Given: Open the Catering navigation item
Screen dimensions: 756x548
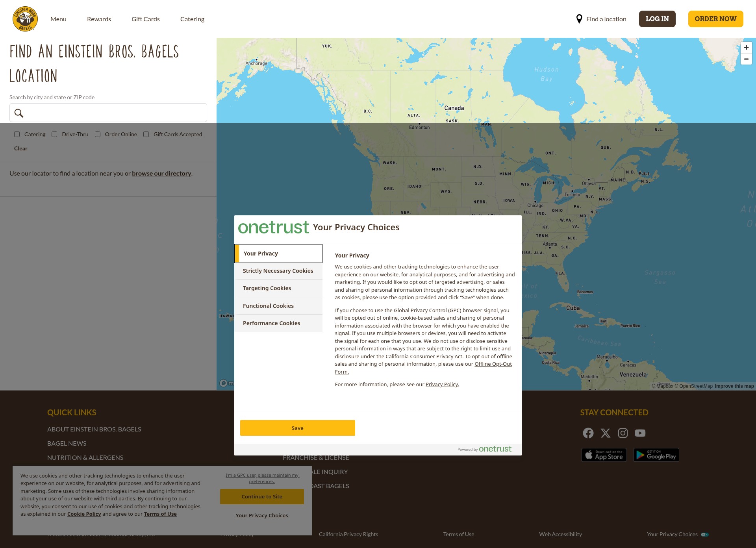Looking at the screenshot, I should point(192,19).
